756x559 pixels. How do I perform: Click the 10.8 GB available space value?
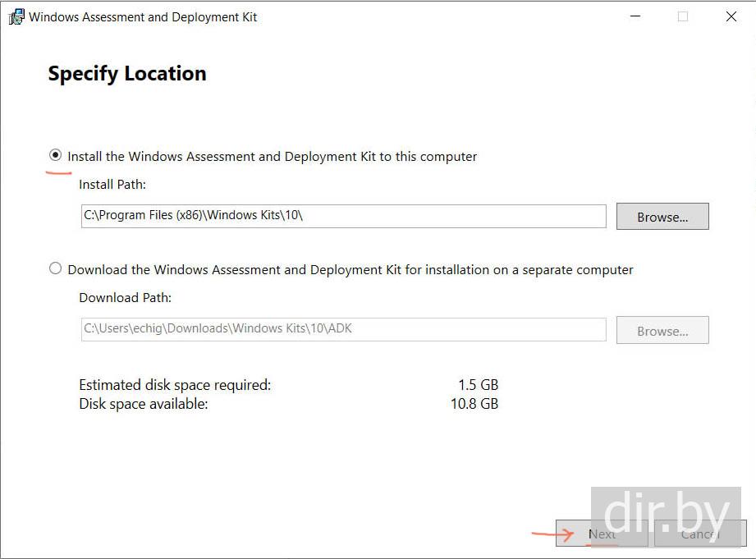click(x=474, y=404)
